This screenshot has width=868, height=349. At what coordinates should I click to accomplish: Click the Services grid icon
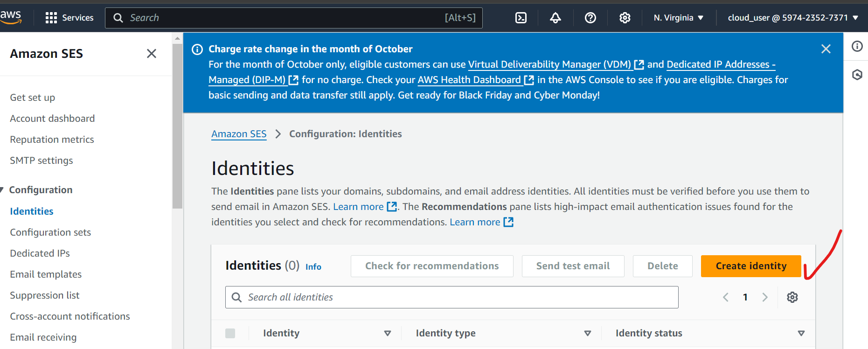[51, 18]
